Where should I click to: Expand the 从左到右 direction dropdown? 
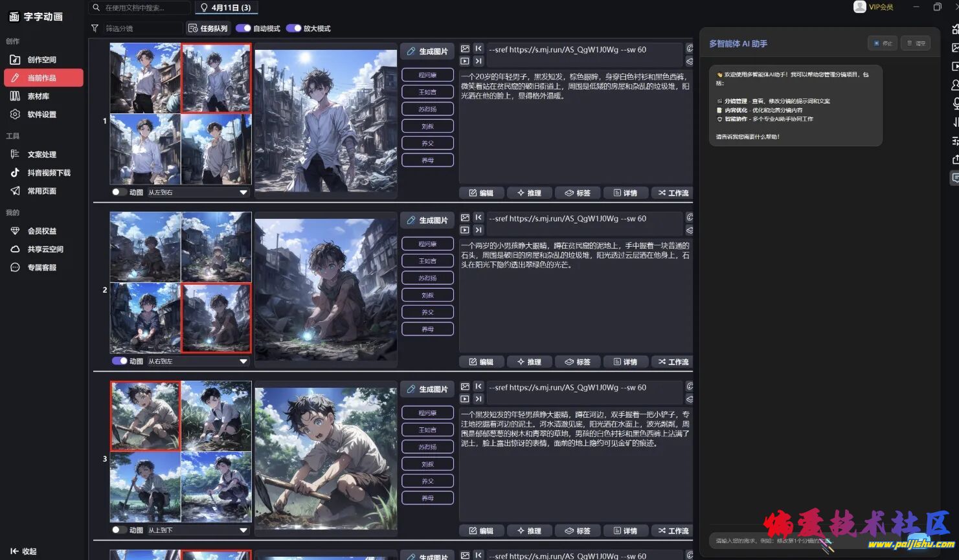tap(243, 192)
